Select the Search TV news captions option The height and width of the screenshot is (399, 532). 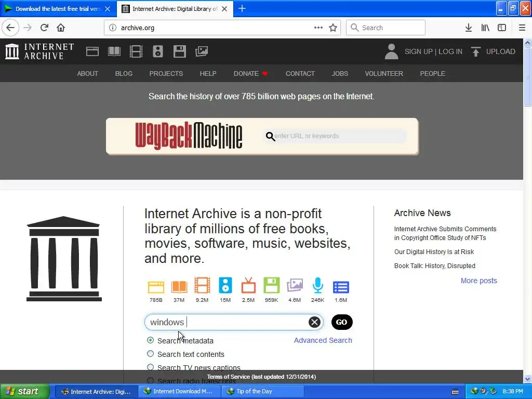150,367
